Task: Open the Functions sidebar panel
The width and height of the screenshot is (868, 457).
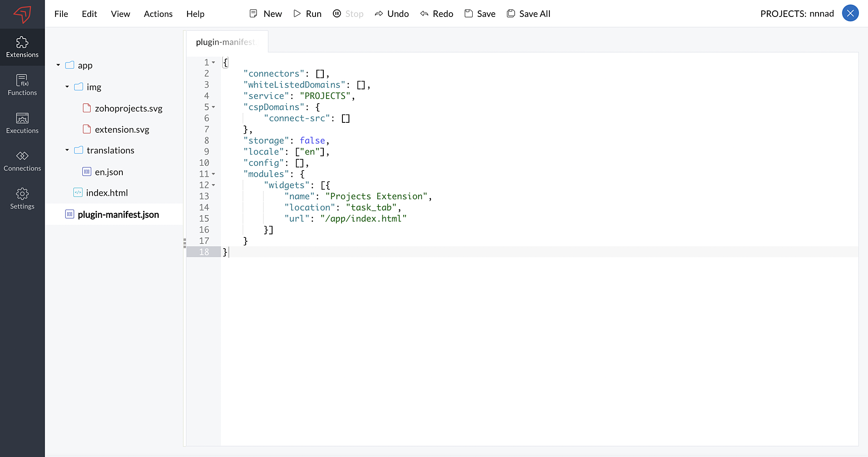Action: [22, 85]
